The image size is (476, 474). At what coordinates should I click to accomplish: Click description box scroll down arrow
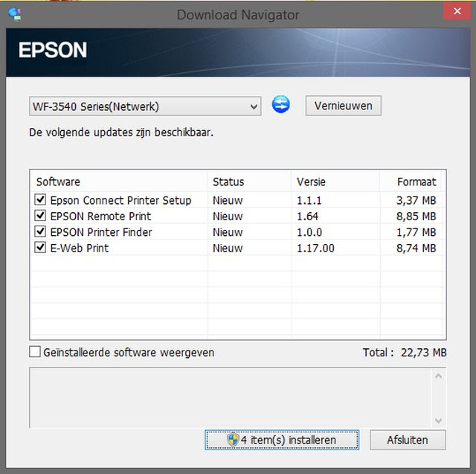[438, 420]
